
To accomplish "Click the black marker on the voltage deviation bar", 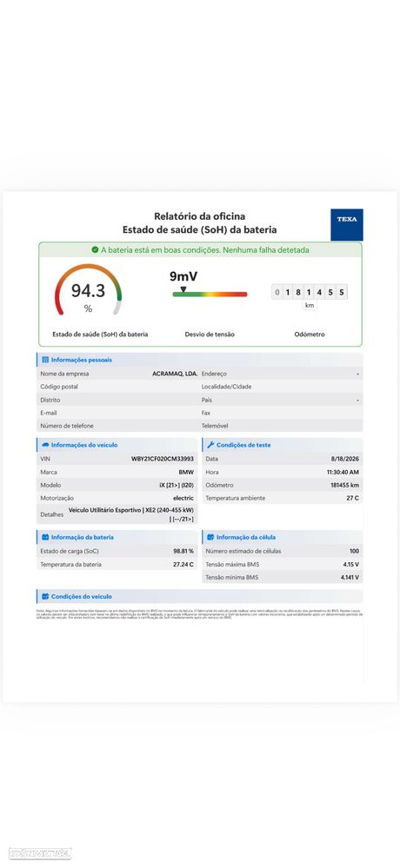I will coord(183,289).
